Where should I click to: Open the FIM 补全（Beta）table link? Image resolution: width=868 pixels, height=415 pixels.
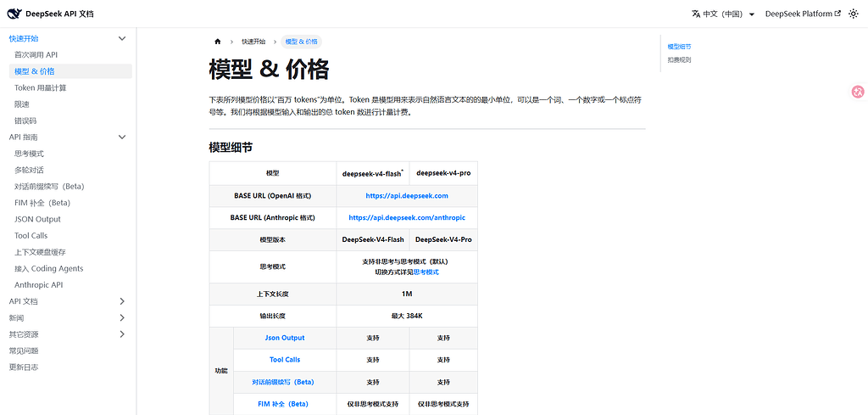coord(283,403)
